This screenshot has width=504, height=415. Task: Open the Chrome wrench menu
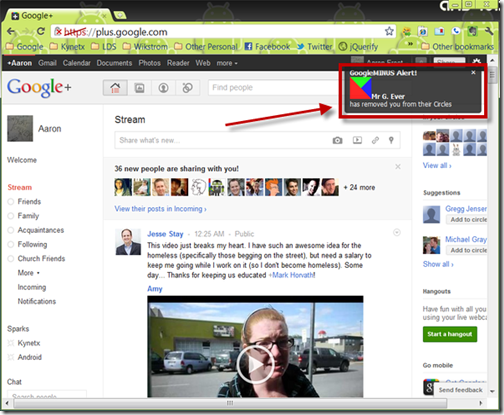[489, 31]
